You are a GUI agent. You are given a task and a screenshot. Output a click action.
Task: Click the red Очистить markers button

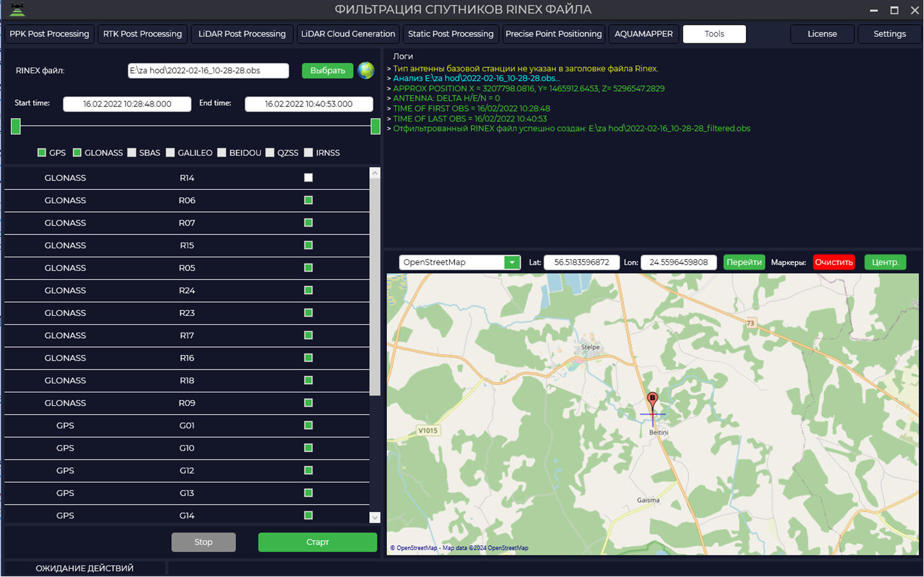tap(834, 262)
